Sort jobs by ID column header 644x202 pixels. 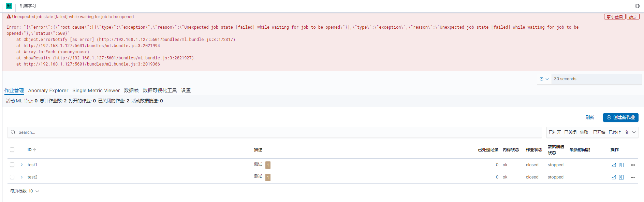tap(32, 150)
